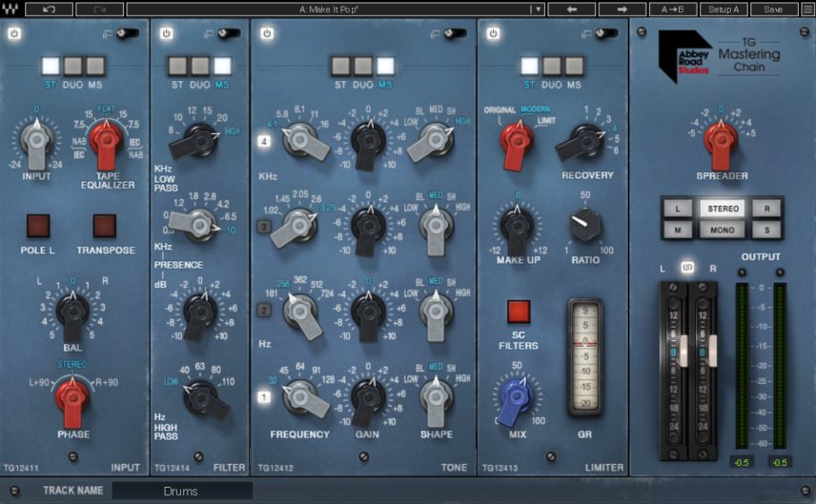Select tone band 3 button
This screenshot has width=816, height=504.
coord(266,227)
